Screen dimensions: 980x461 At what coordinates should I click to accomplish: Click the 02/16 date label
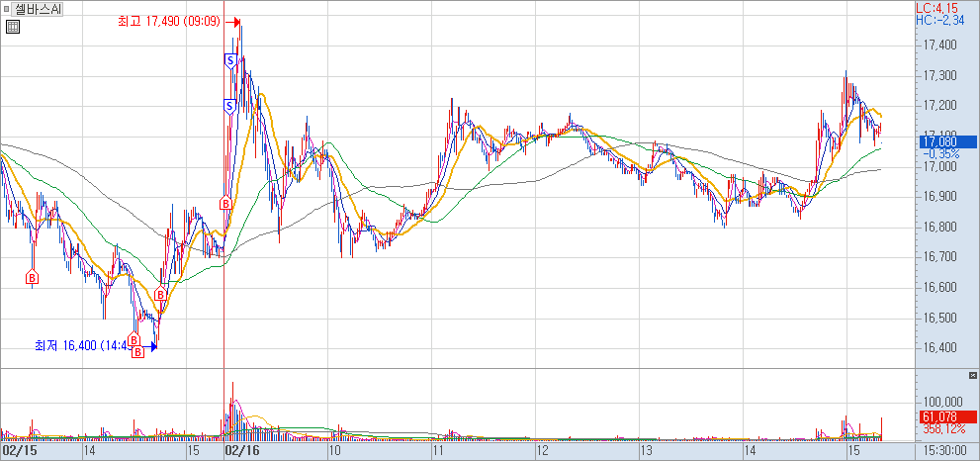(x=242, y=450)
